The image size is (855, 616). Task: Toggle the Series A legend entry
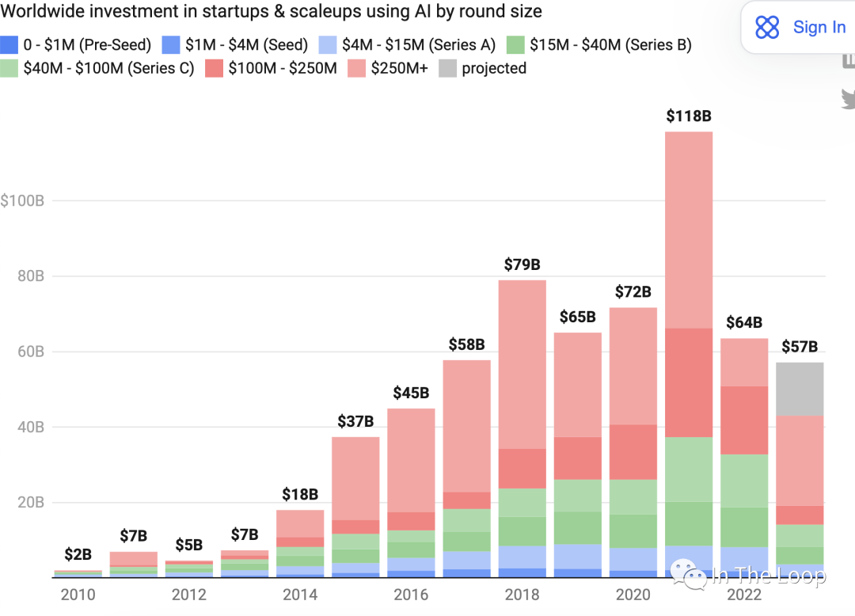(408, 44)
